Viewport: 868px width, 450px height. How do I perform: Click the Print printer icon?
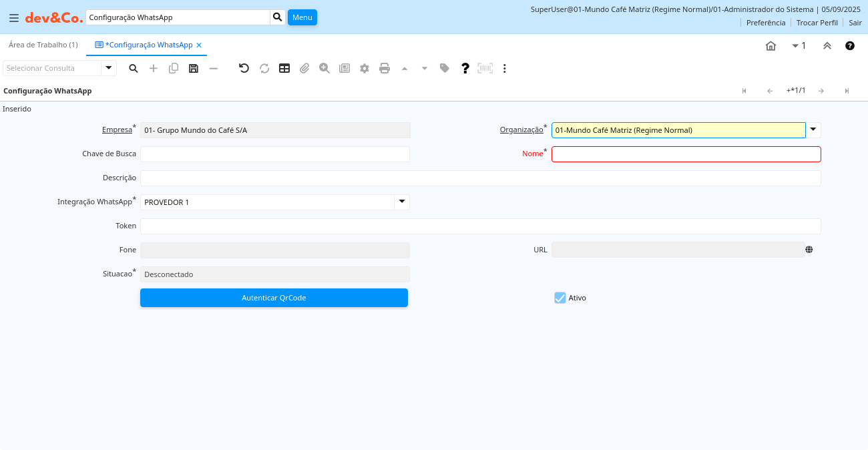(385, 68)
